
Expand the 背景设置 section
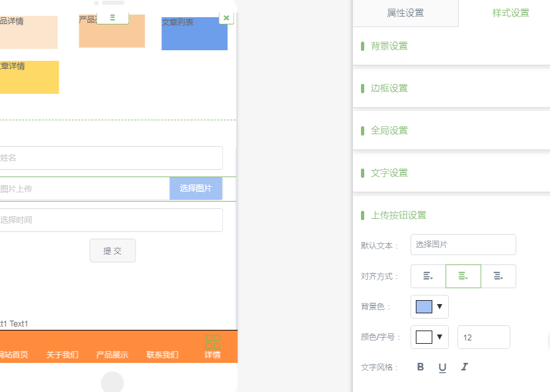click(x=389, y=46)
